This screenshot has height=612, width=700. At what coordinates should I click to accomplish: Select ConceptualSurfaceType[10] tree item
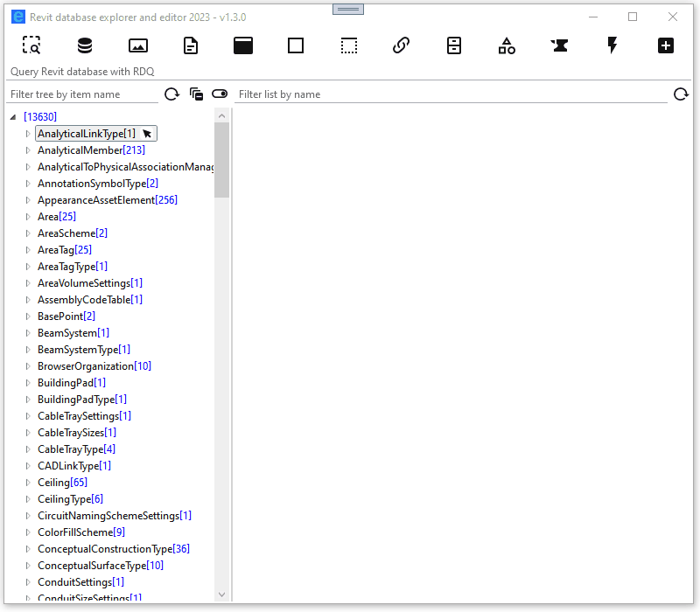point(101,565)
